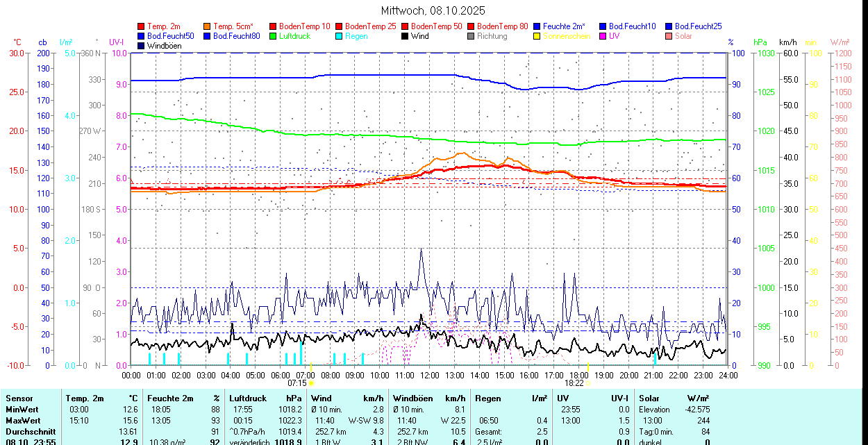Click the pink Solar legend swatch
The image size is (868, 445).
point(668,36)
